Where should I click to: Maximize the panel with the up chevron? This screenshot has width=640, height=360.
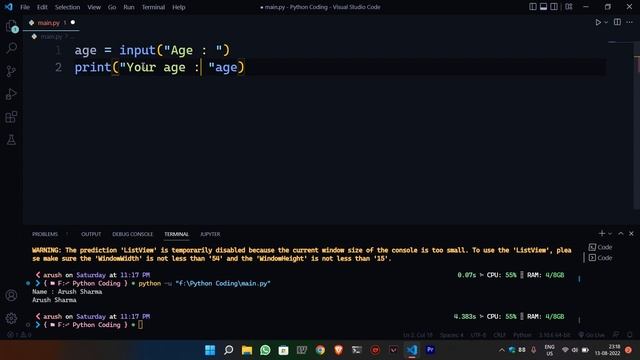coord(620,233)
